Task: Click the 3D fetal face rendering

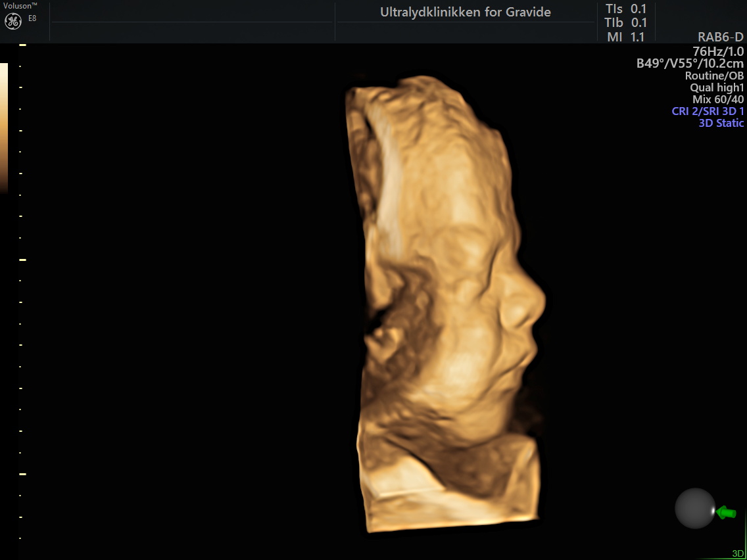Action: pyautogui.click(x=447, y=305)
